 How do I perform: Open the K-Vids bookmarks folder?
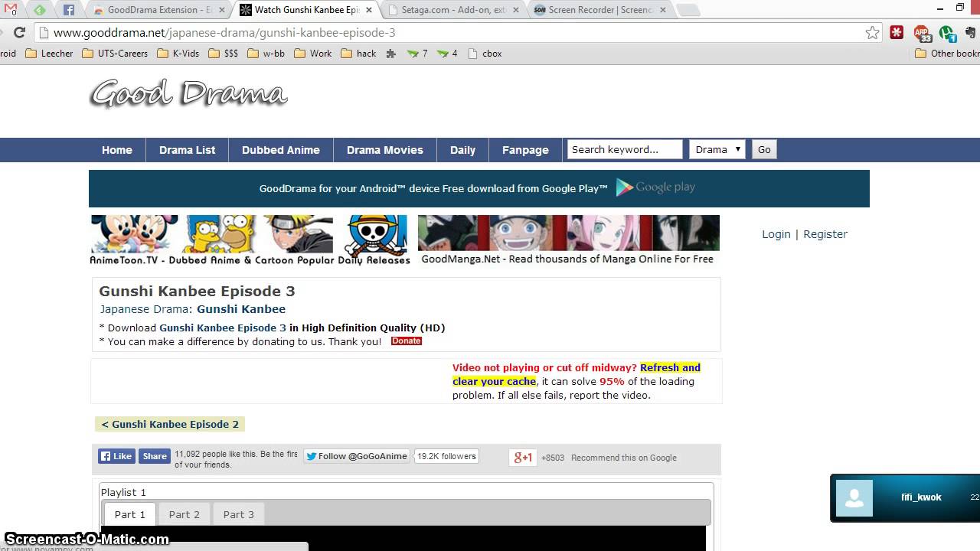178,54
